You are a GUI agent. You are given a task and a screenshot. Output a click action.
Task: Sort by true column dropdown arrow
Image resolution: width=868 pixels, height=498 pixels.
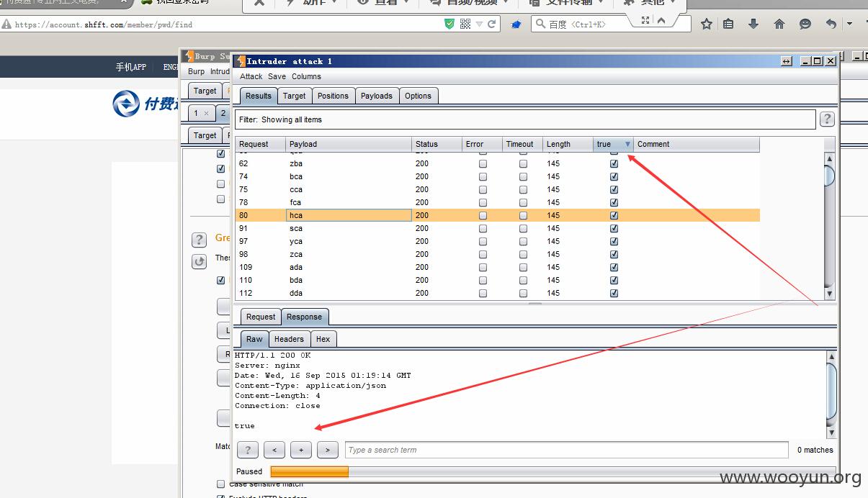tap(627, 144)
